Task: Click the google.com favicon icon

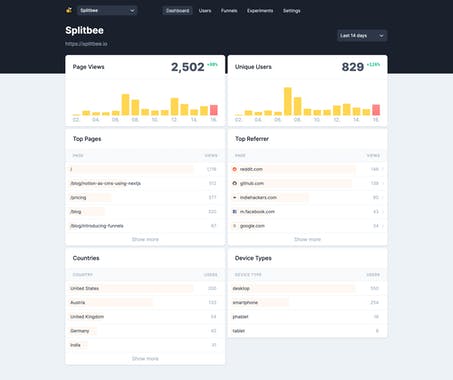Action: (234, 226)
